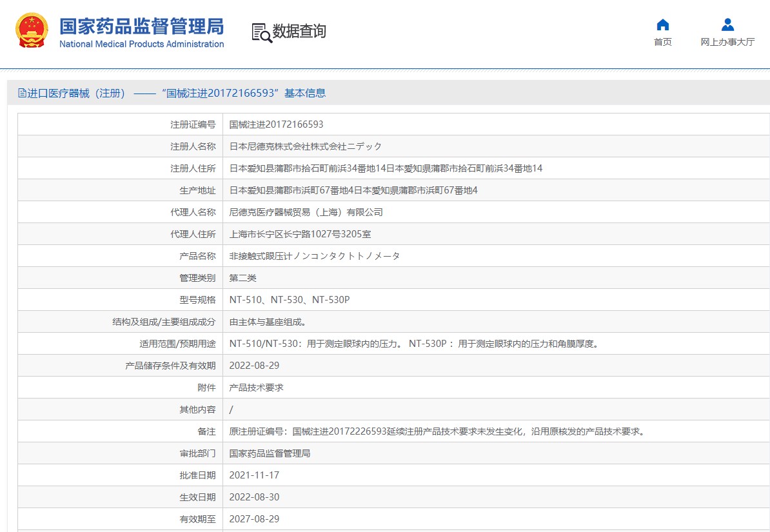Image resolution: width=770 pixels, height=532 pixels.
Task: Click the 其他内容 label
Action: pos(197,409)
